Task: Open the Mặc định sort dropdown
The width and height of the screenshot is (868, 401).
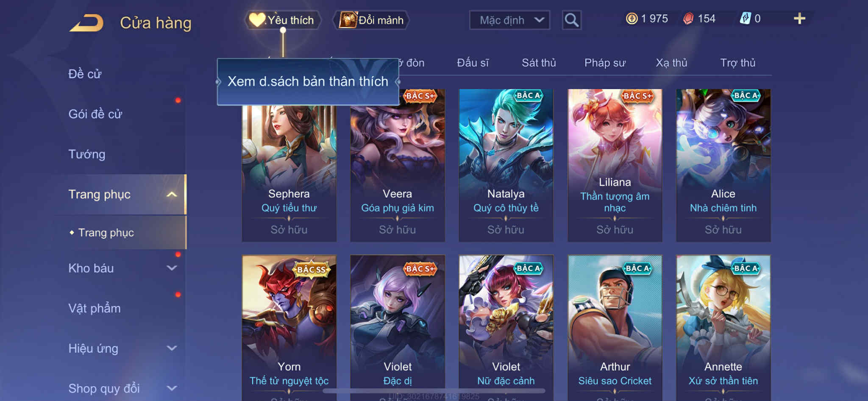Action: tap(509, 20)
